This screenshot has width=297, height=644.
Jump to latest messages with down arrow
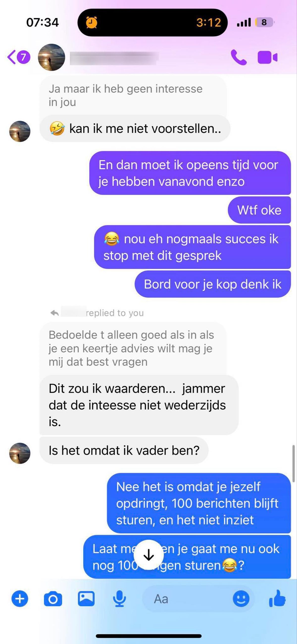point(149,555)
